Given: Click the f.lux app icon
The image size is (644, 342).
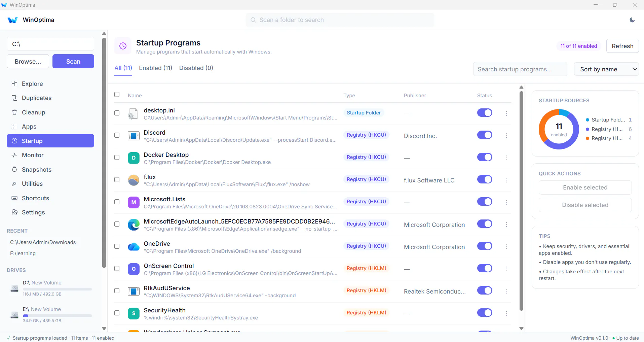Looking at the screenshot, I should coord(134,180).
